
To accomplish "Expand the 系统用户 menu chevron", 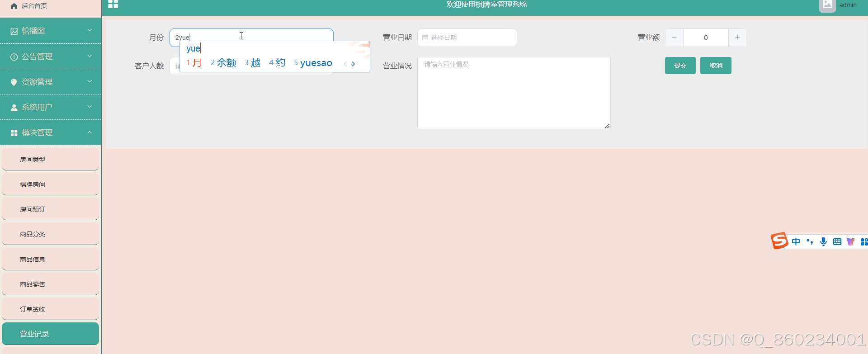I will coord(90,107).
